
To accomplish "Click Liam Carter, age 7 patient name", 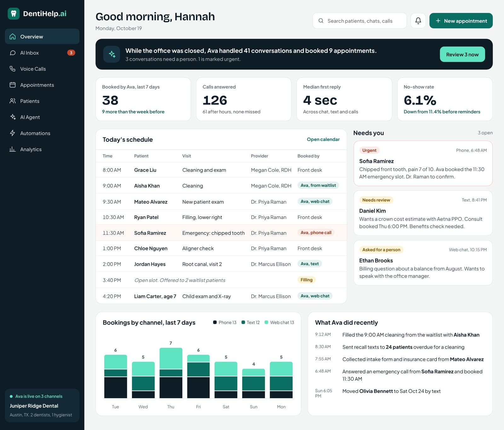I will tap(155, 296).
